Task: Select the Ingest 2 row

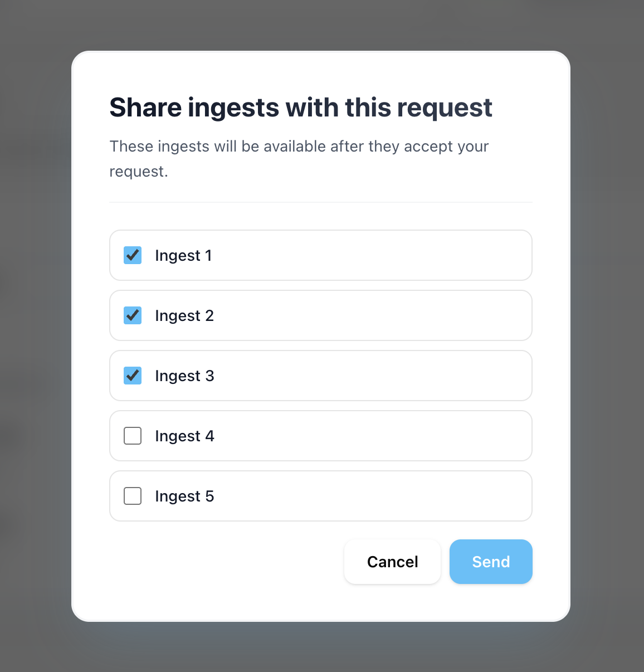Action: click(321, 315)
